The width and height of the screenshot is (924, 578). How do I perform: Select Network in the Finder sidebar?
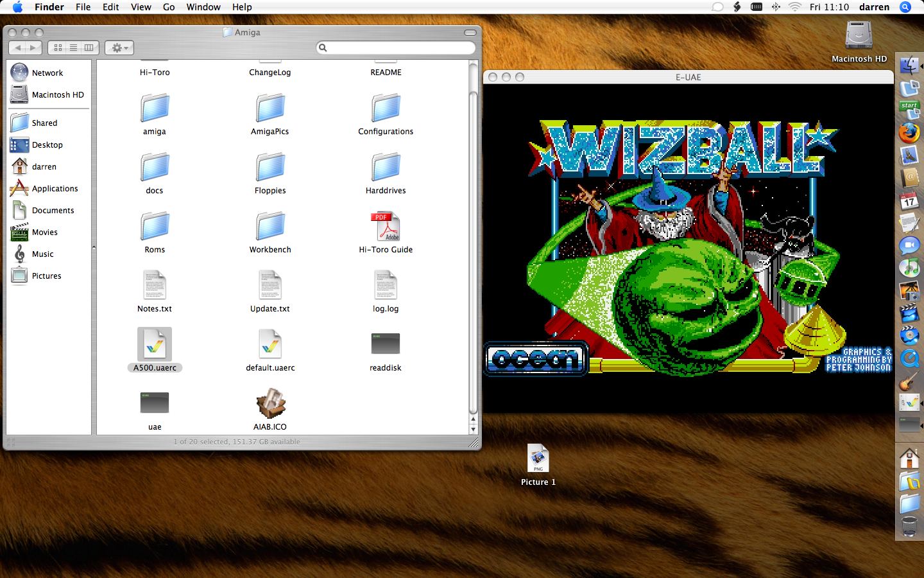coord(49,73)
